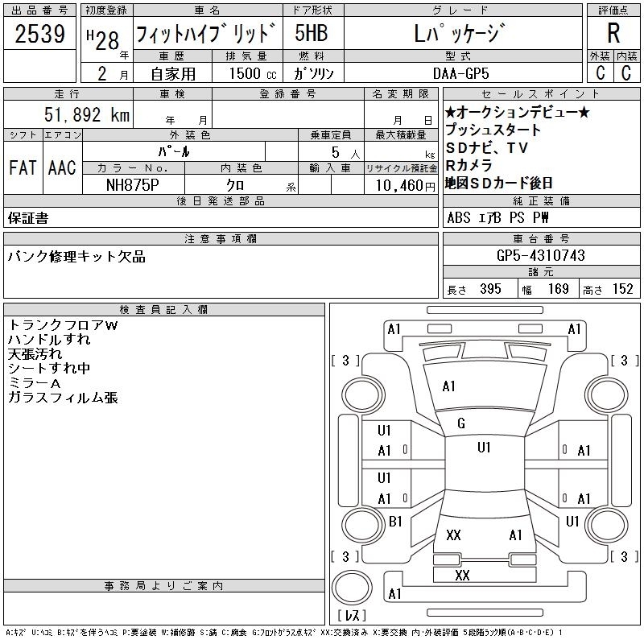Click the FAT shift value
This screenshot has height=644, width=644.
[x=23, y=167]
